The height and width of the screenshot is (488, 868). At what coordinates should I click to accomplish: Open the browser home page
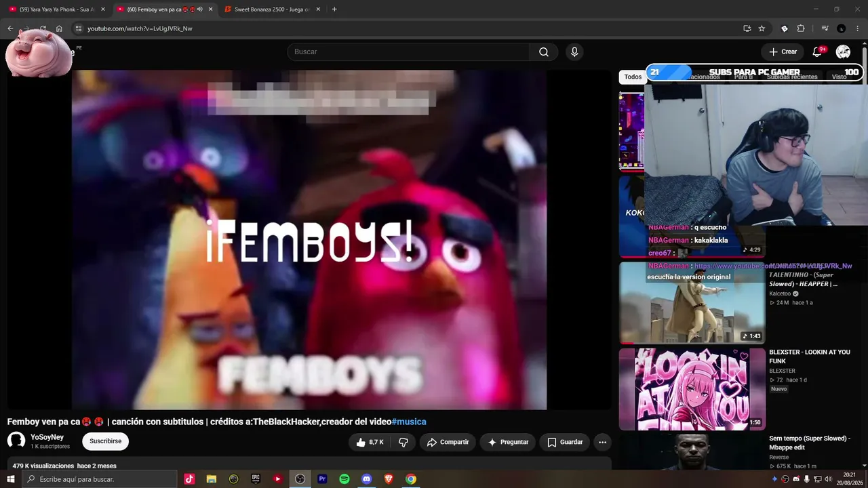[x=59, y=28]
